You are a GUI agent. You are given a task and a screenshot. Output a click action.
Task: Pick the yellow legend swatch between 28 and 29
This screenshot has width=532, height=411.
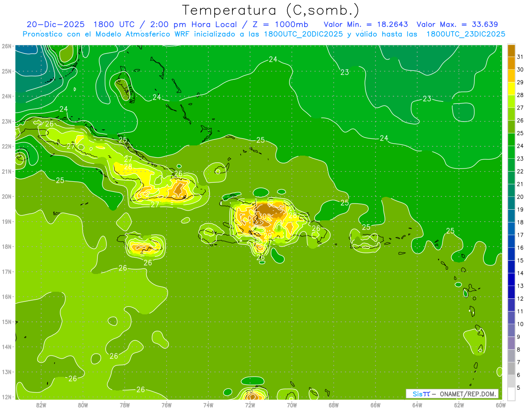511,89
